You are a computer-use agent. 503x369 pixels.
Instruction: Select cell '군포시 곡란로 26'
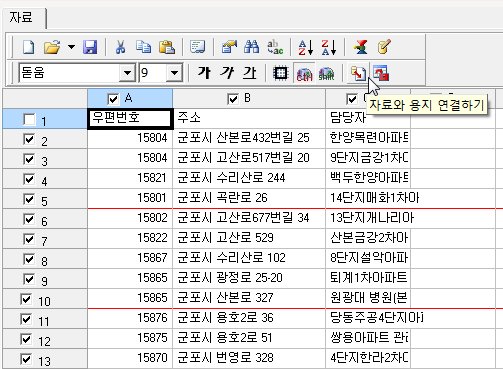coord(249,198)
